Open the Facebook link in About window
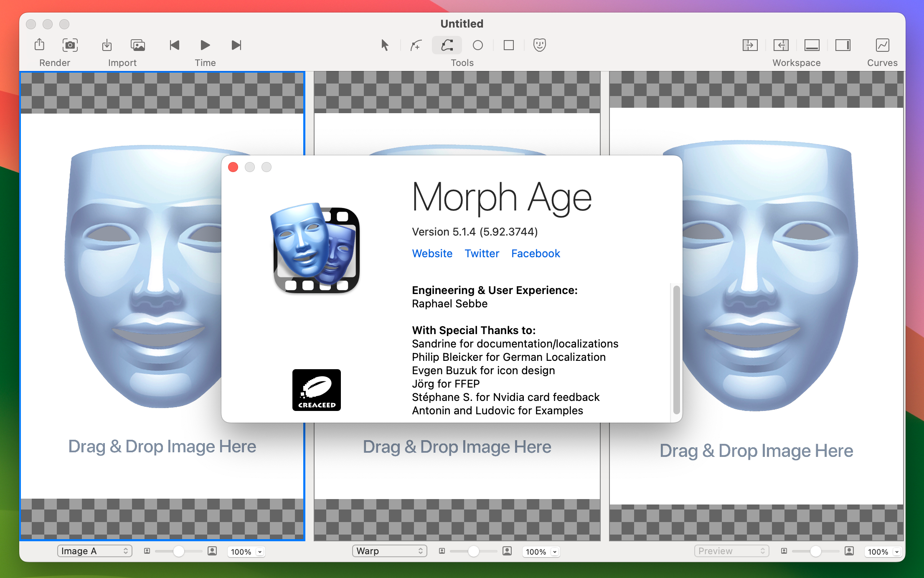 pos(536,254)
